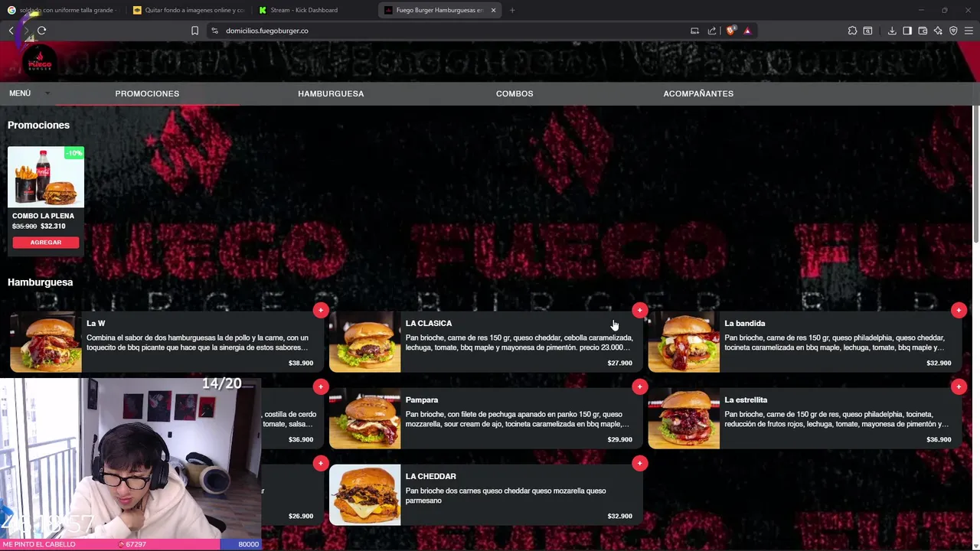Click the La bandida product title

[x=745, y=323]
